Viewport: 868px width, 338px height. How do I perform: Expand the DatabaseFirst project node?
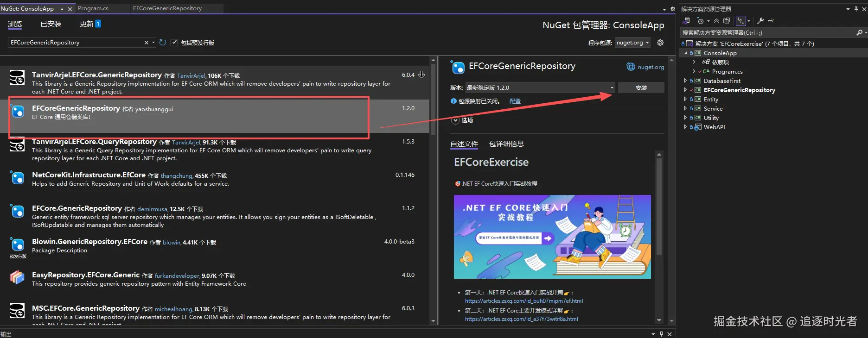click(x=686, y=81)
